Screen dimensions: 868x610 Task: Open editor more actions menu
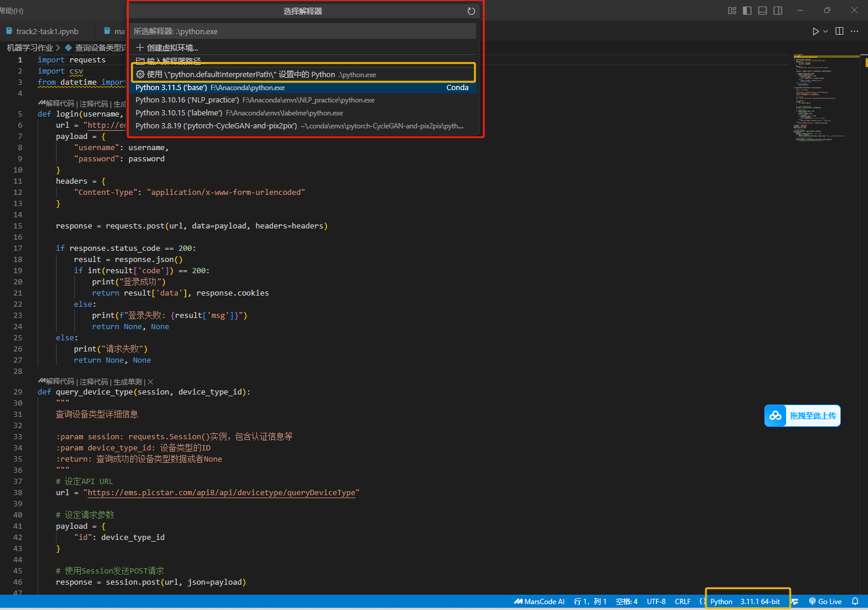click(x=854, y=31)
